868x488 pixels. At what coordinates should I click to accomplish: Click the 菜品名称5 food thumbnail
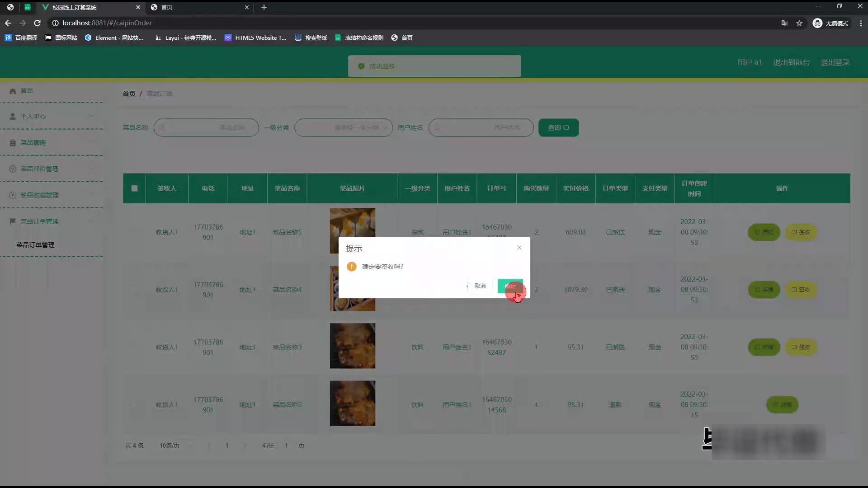click(352, 223)
